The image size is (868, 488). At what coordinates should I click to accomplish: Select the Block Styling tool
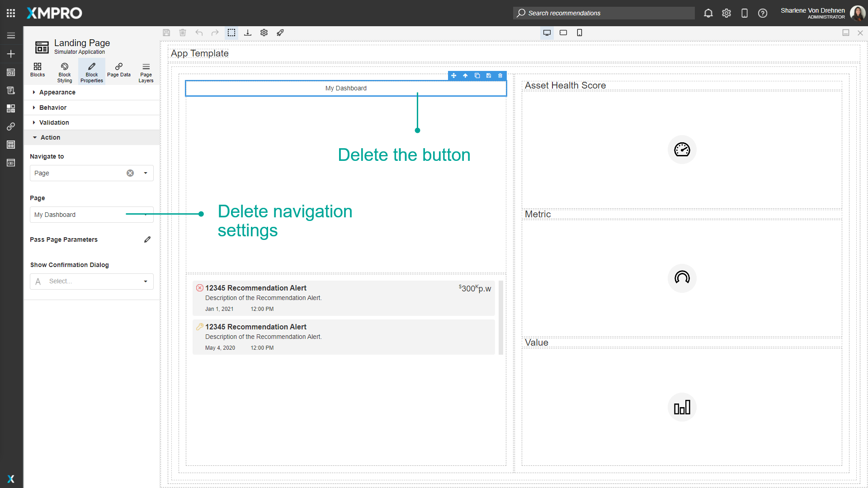[64, 71]
